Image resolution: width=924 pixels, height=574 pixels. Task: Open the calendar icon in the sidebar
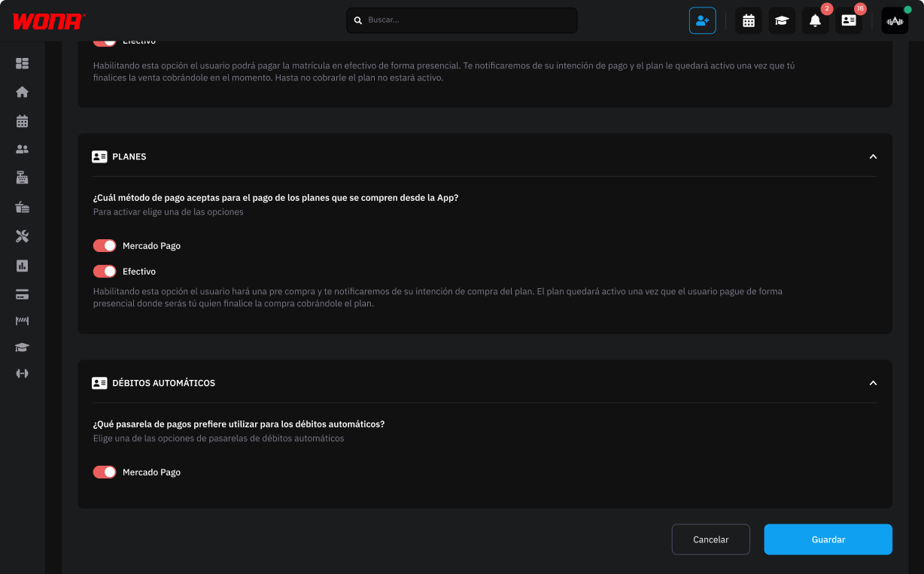click(22, 120)
